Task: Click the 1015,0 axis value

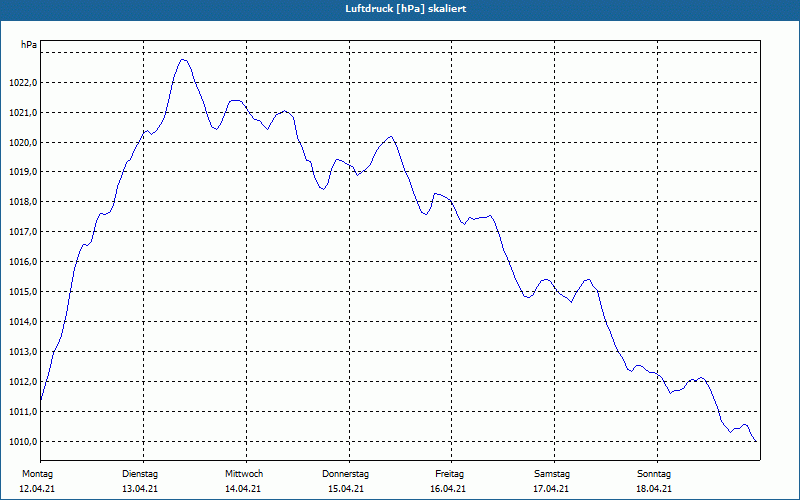Action: (23, 292)
